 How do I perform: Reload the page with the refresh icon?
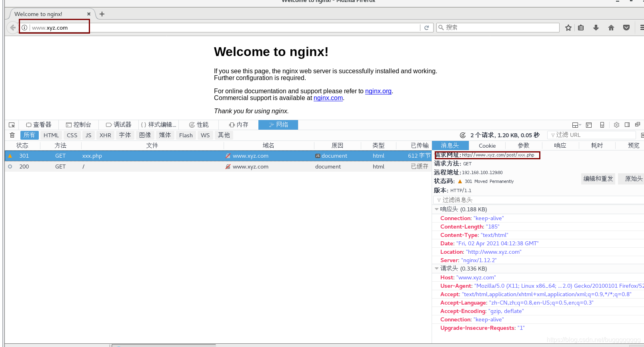(426, 28)
